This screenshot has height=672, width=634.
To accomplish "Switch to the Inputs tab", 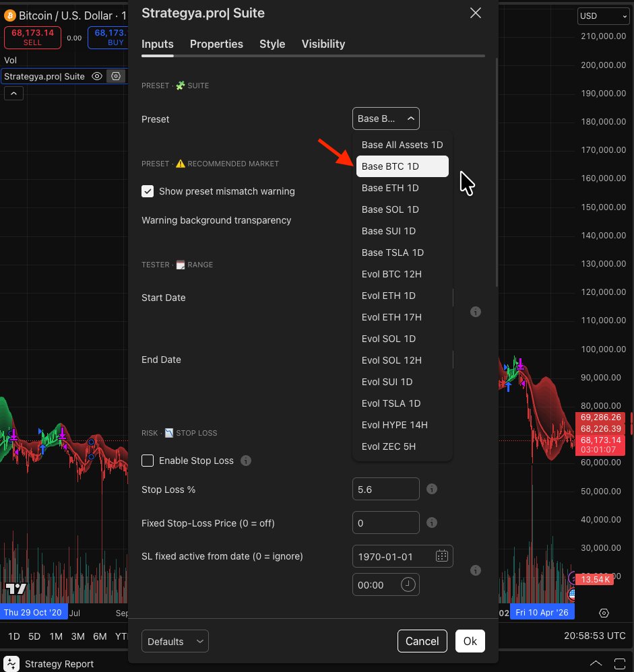I will pyautogui.click(x=158, y=44).
